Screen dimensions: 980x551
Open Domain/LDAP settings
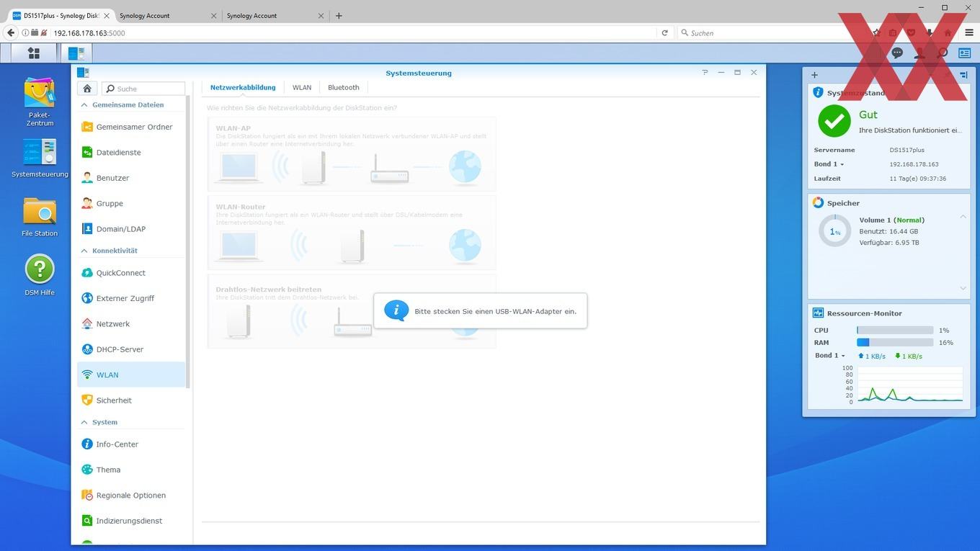tap(131, 229)
